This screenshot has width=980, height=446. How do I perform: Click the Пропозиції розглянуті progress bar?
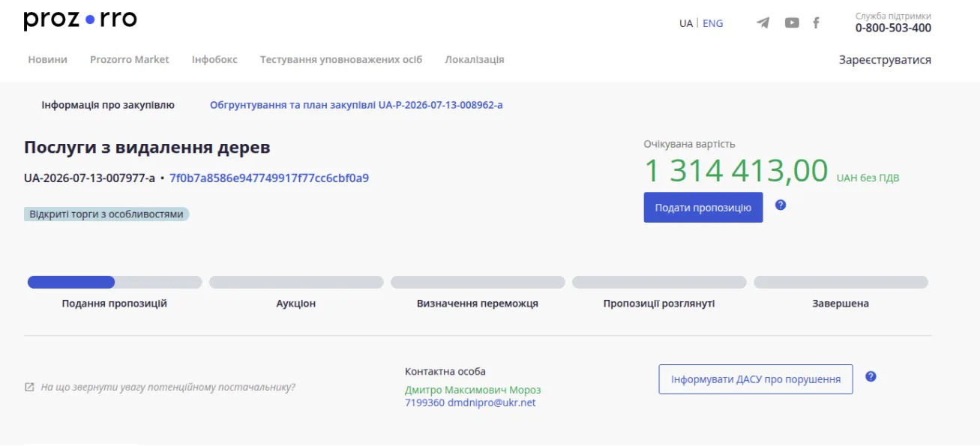(659, 283)
